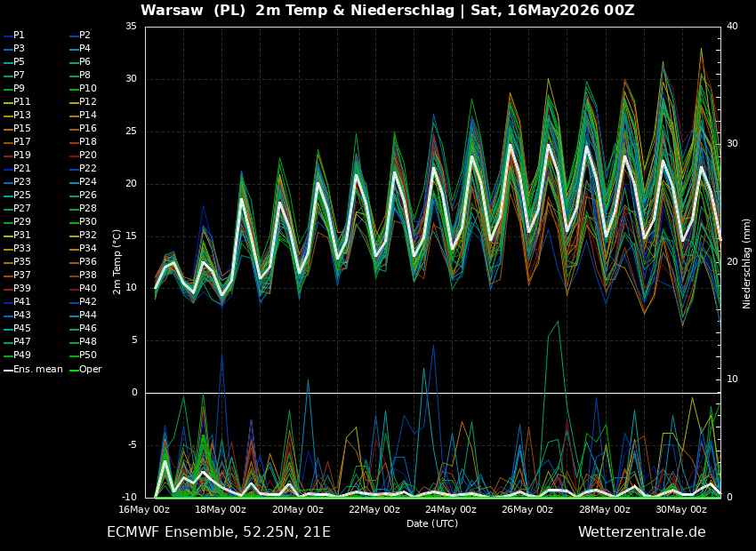Screen dimensions: 756x551
Task: Click the Ens. mean legend entry
Action: click(x=33, y=370)
